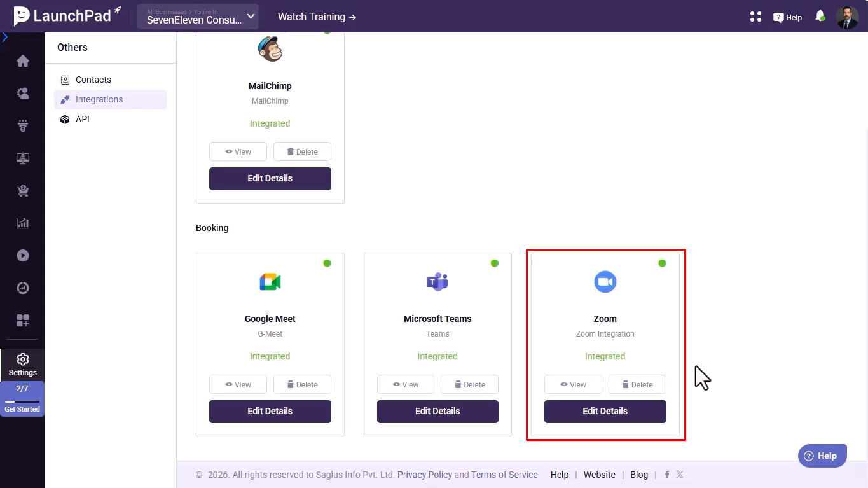Open the Privacy Policy link
868x488 pixels.
pos(424,475)
